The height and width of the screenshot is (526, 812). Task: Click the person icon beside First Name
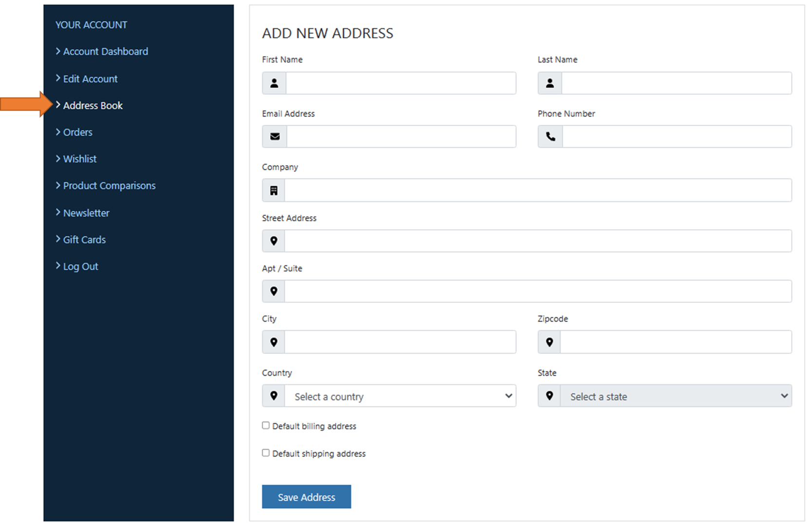click(274, 83)
